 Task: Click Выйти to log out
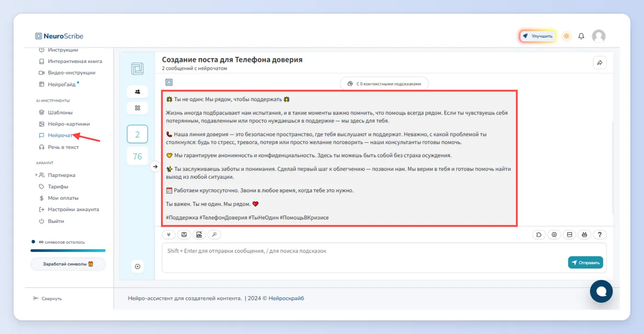point(52,221)
